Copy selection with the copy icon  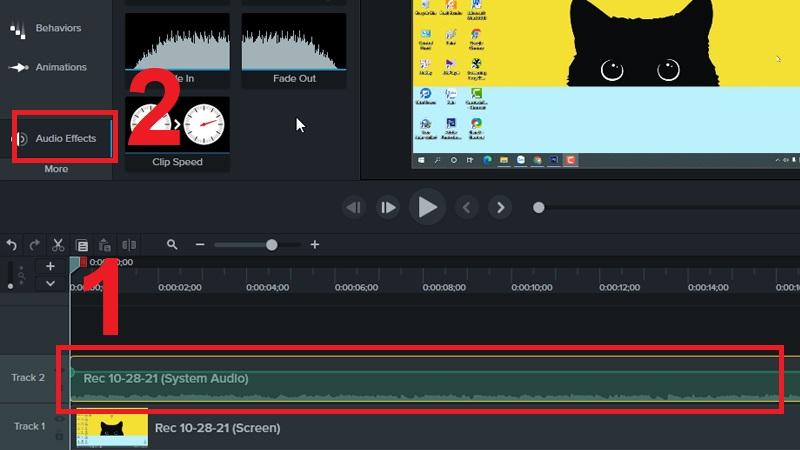click(x=82, y=245)
